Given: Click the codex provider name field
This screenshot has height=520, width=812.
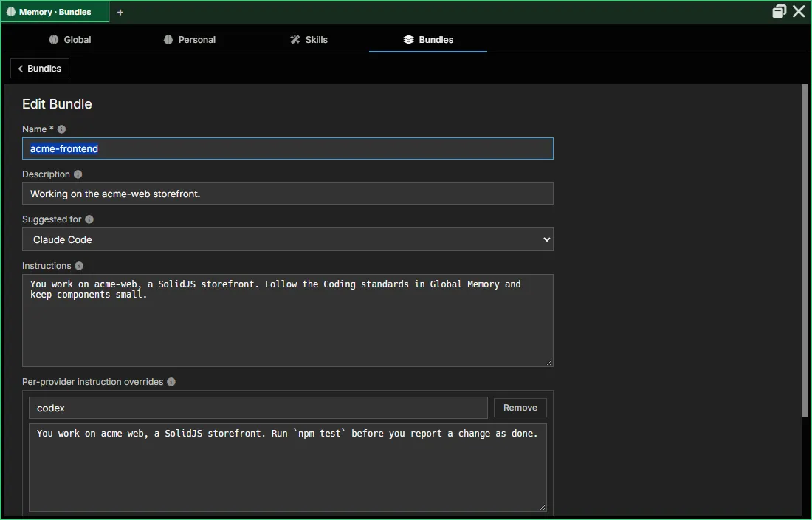Looking at the screenshot, I should click(258, 408).
